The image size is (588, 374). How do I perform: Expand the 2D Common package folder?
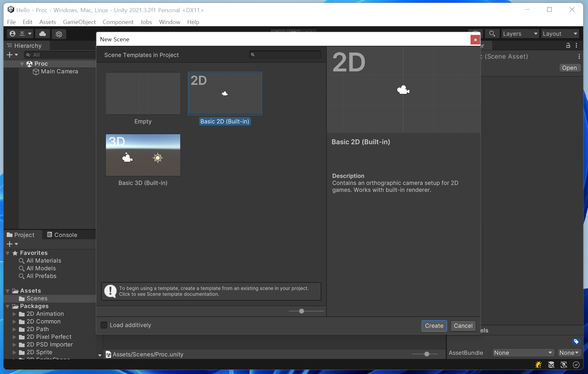coord(14,321)
